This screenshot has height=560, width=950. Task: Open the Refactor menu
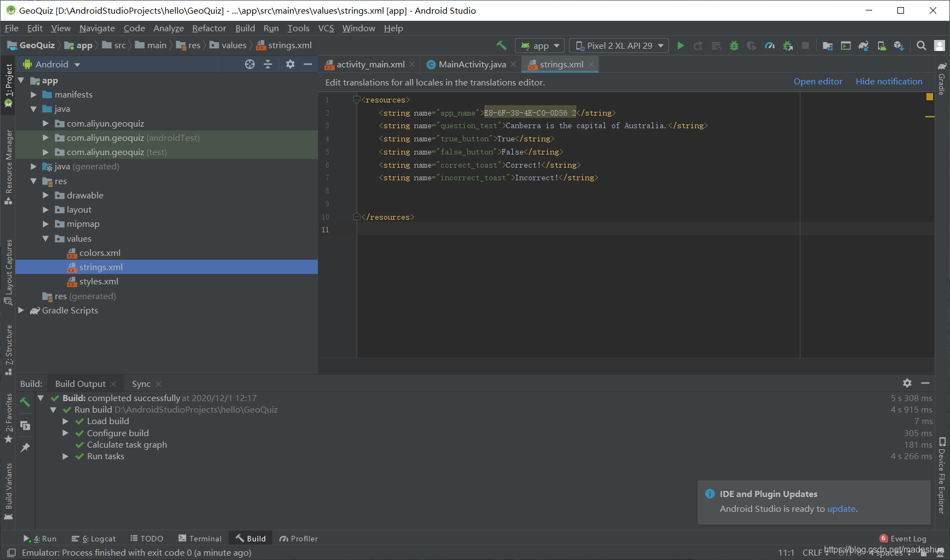pyautogui.click(x=209, y=28)
